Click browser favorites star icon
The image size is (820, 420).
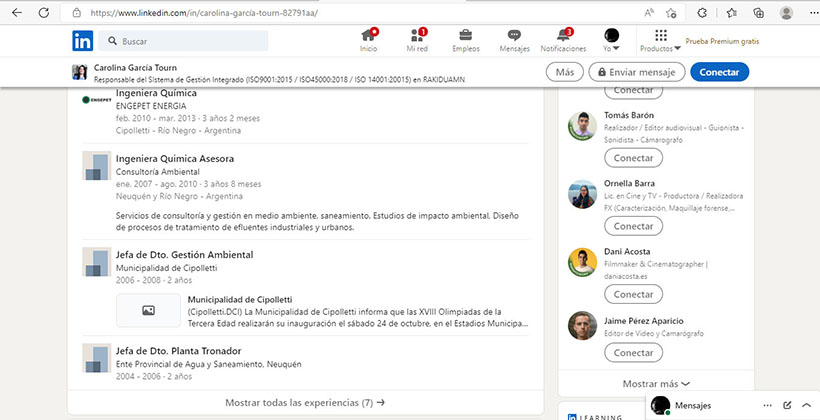coord(732,13)
